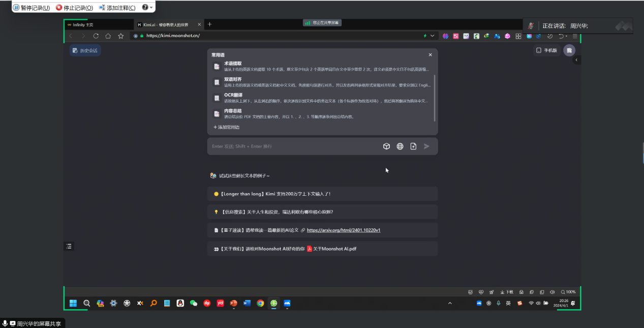Image resolution: width=644 pixels, height=328 pixels.
Task: Click the cube icon in input box
Action: point(386,146)
